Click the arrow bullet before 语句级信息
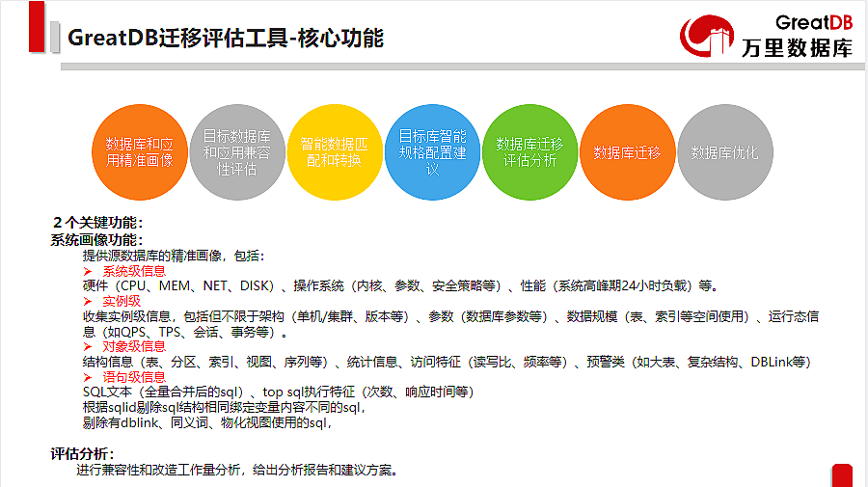 [88, 377]
